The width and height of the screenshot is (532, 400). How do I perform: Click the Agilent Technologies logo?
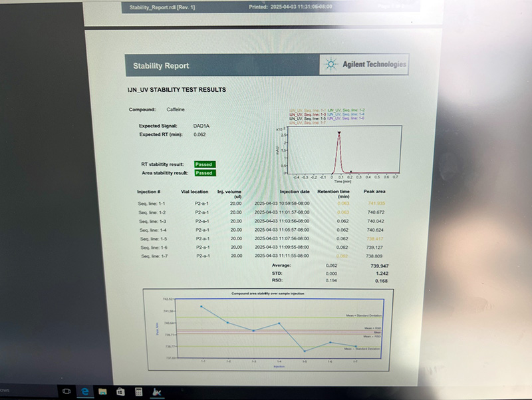(365, 65)
